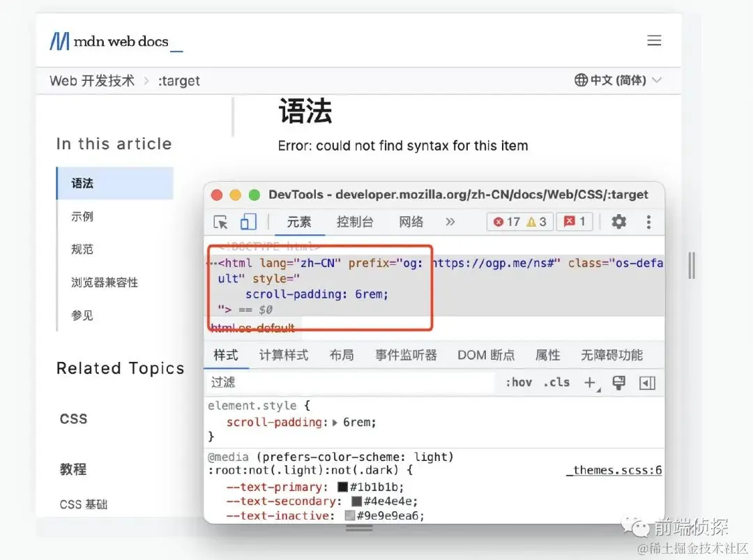This screenshot has height=560, width=753.
Task: Select the 事件监听器 tab
Action: (x=406, y=356)
